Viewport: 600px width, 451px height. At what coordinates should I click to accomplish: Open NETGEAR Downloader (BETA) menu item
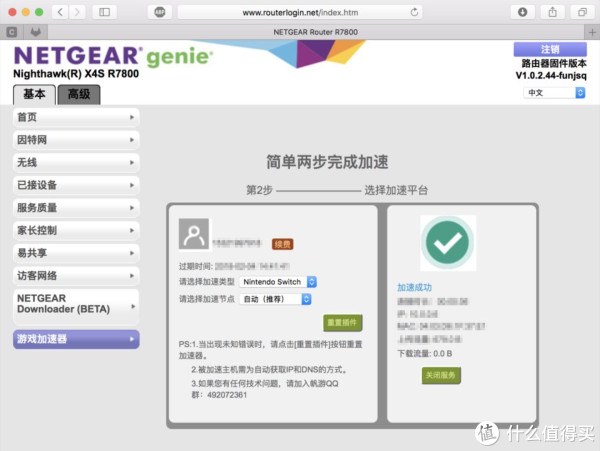click(76, 306)
